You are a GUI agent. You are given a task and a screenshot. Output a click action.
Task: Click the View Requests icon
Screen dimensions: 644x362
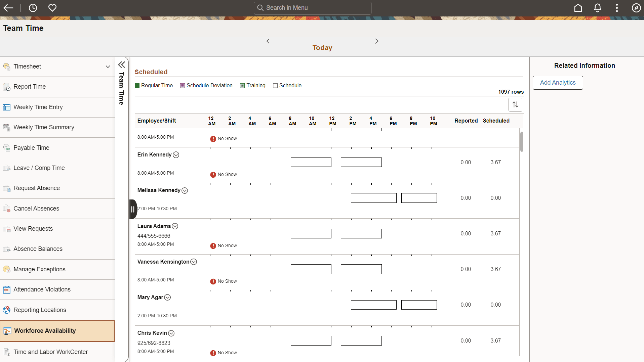pos(7,229)
